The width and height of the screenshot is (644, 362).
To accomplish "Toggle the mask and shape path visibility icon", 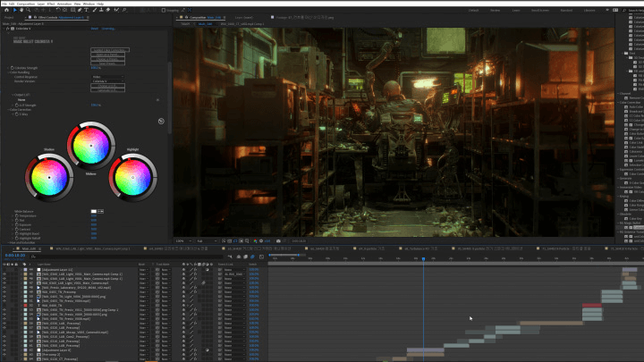I will [235, 241].
